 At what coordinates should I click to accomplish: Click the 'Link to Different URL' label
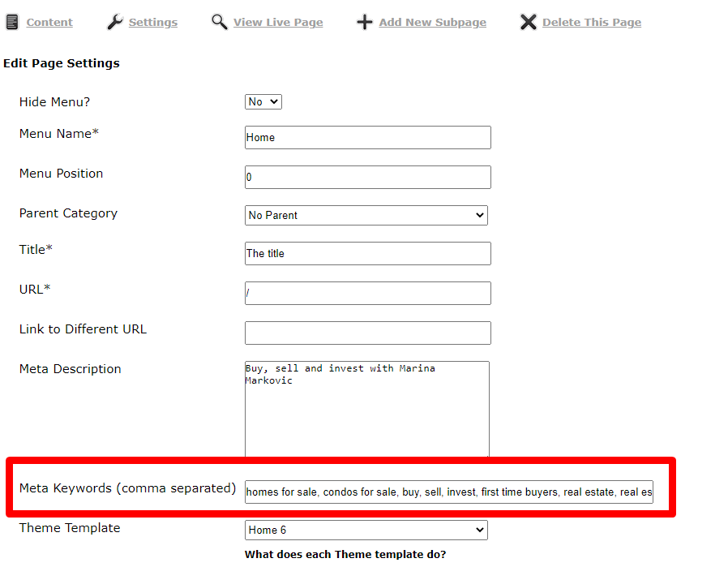[x=83, y=329]
